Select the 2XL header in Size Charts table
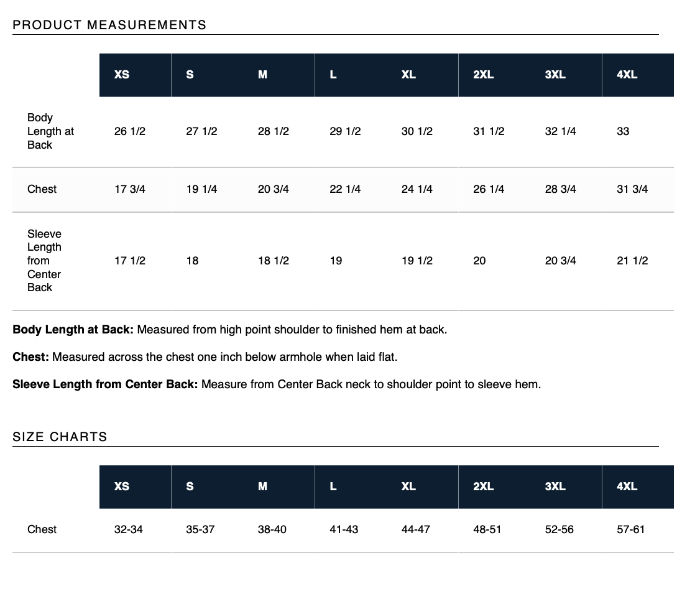The width and height of the screenshot is (700, 596). [x=494, y=487]
